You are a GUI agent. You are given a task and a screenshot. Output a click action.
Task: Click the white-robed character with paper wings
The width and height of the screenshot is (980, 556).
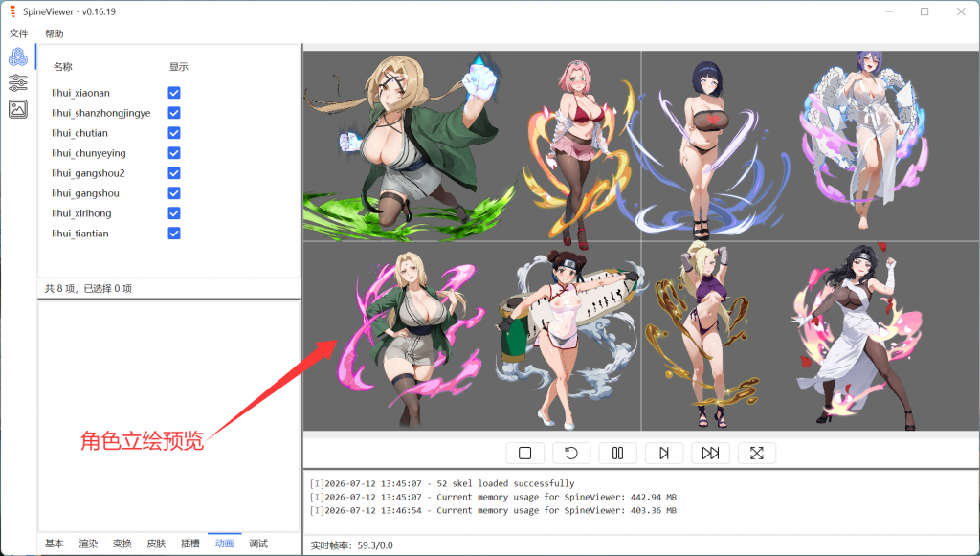[x=865, y=141]
